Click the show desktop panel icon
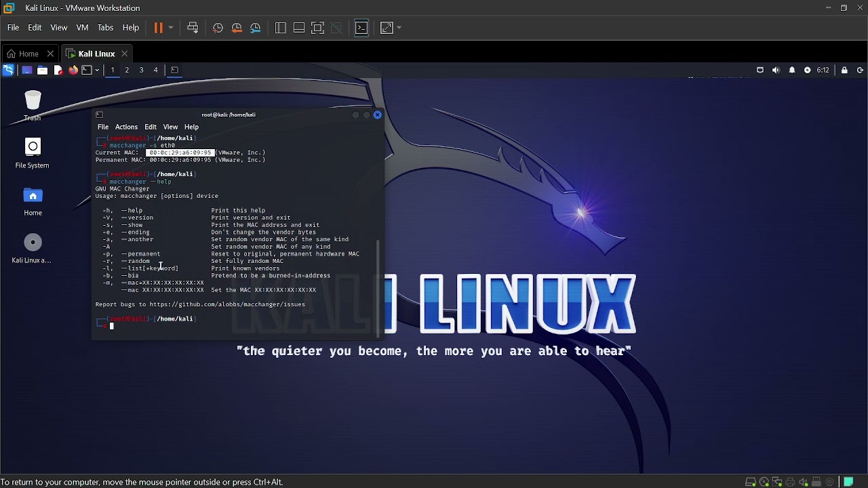Viewport: 868px width, 488px height. 27,70
